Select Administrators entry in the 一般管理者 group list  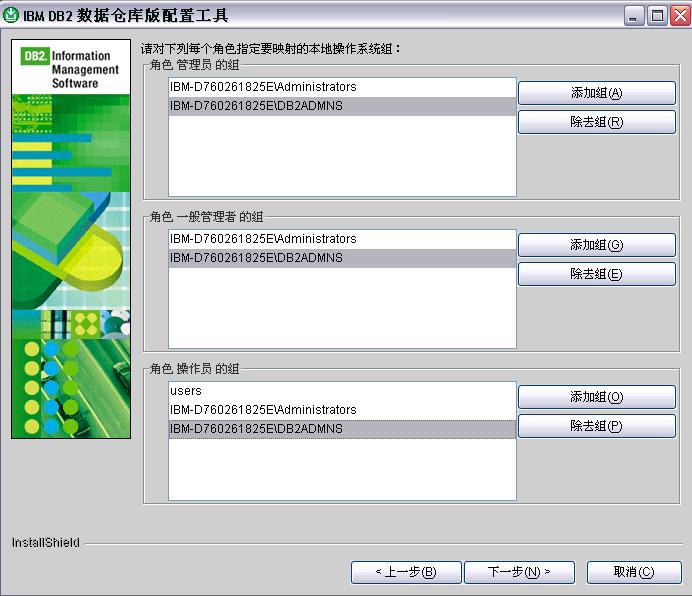coord(342,239)
